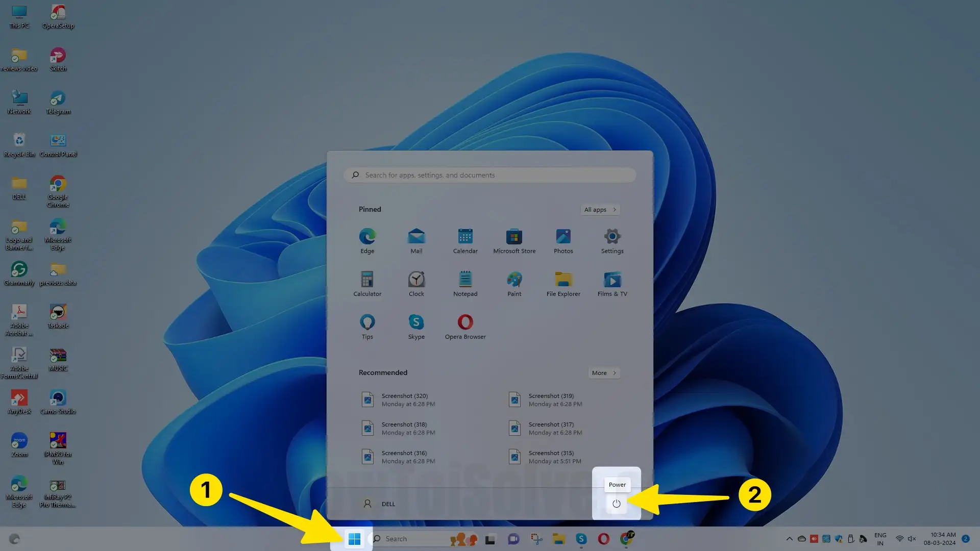Launch Films & TV app
The height and width of the screenshot is (551, 980).
(612, 284)
